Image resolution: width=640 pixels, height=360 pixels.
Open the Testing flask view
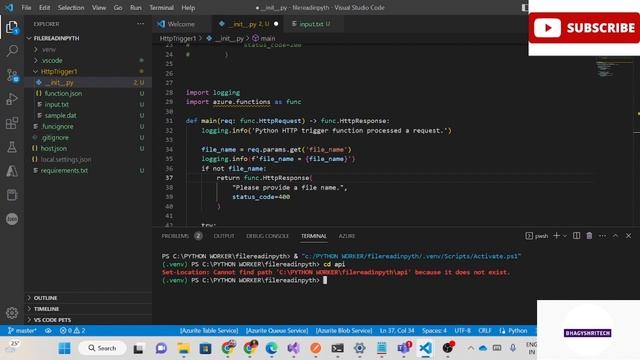(x=12, y=147)
